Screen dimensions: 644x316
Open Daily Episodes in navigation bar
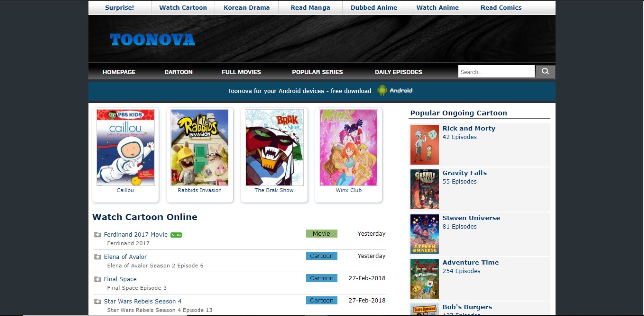398,72
